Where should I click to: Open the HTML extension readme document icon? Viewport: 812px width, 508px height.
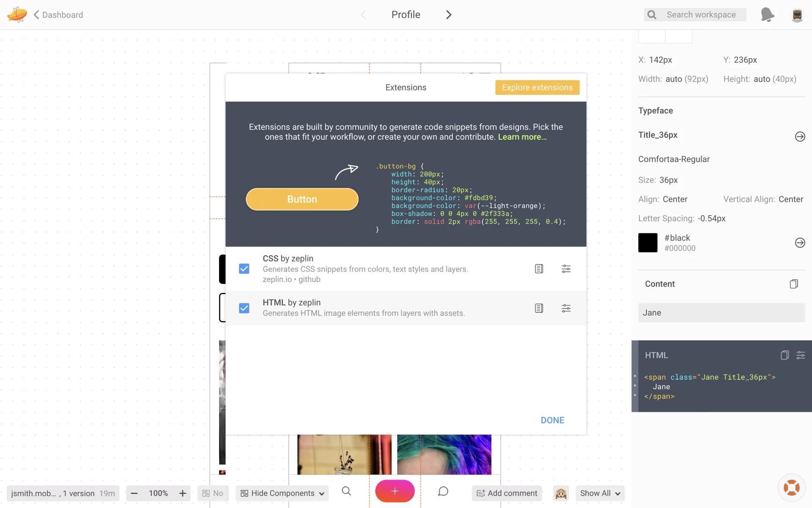click(539, 308)
